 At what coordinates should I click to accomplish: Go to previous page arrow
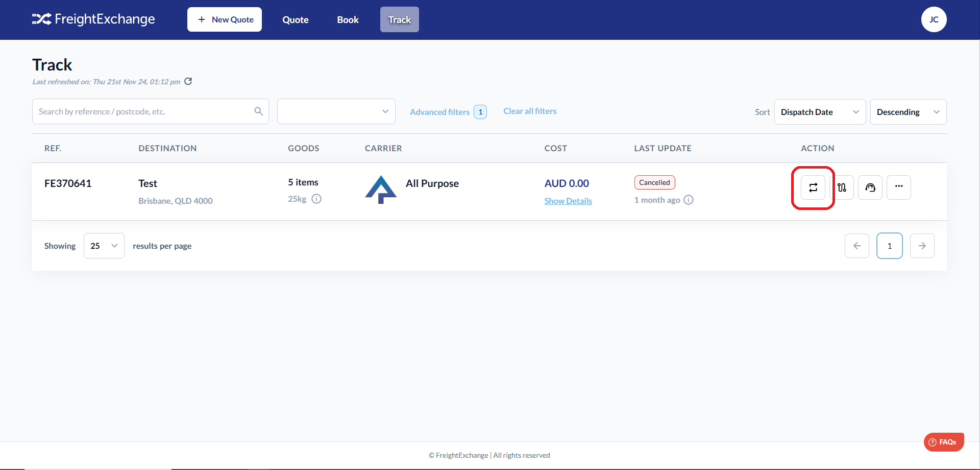click(x=857, y=246)
